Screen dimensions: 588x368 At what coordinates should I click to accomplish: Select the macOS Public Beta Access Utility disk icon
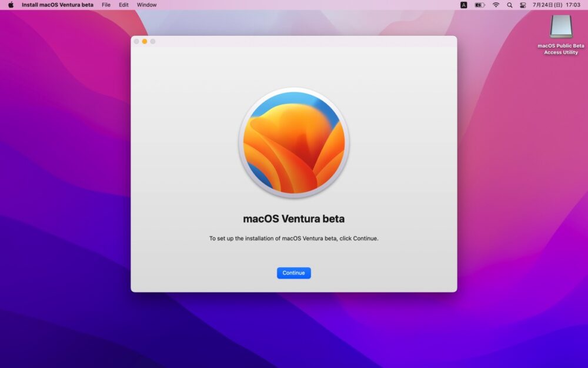[x=560, y=26]
